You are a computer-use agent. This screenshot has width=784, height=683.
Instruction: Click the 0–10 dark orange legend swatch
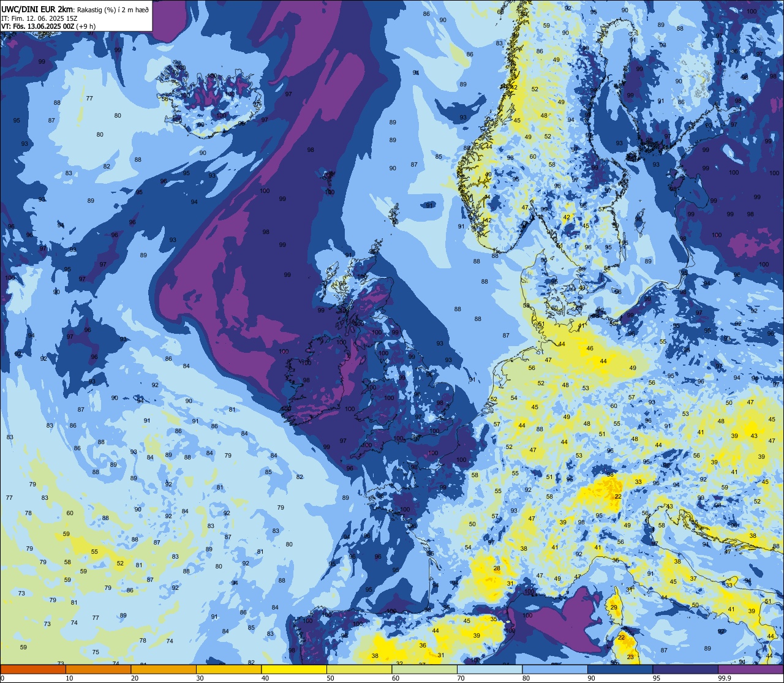pyautogui.click(x=33, y=670)
